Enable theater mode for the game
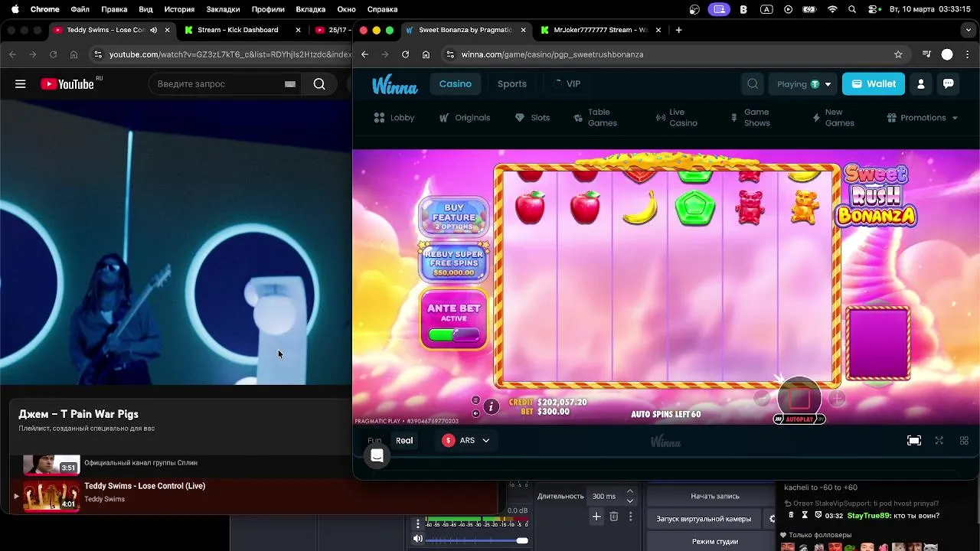The width and height of the screenshot is (980, 551). pos(914,441)
